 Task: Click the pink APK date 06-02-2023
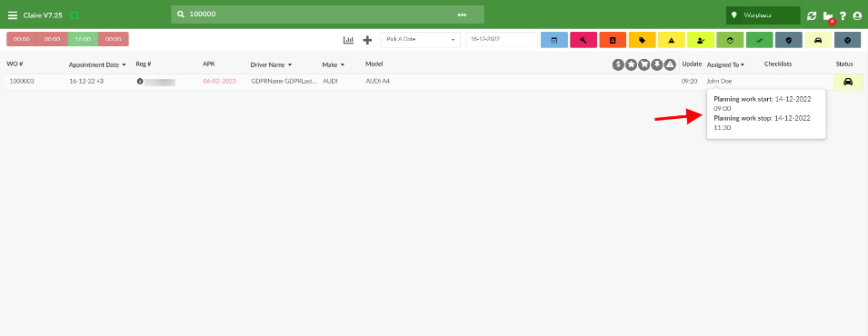coord(219,82)
